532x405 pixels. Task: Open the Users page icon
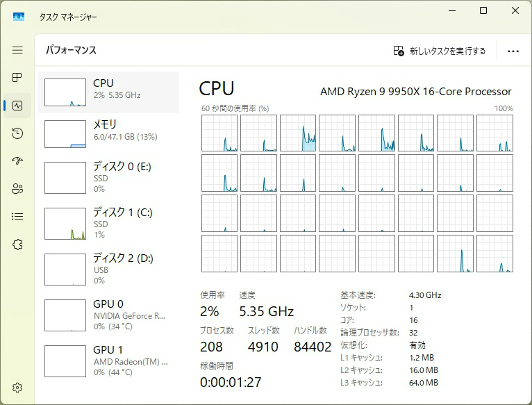(17, 188)
